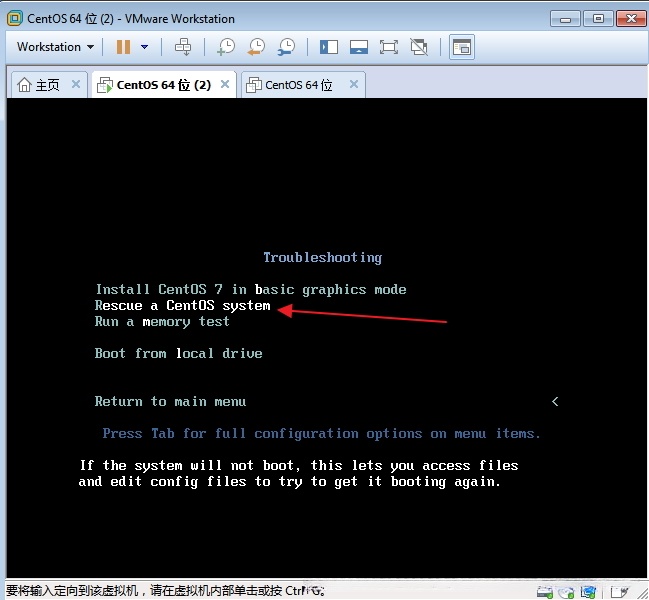
Task: Maximize the VMware Workstation window
Action: click(x=598, y=19)
